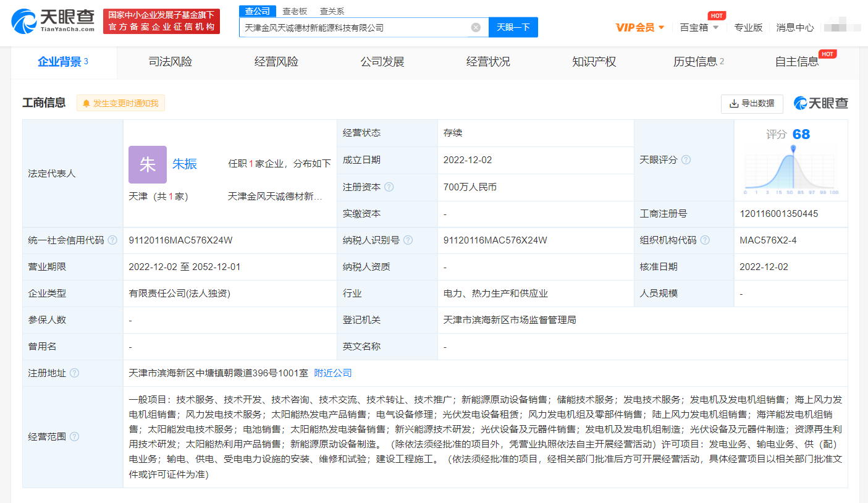Click help icon next to 纳税人识别号
Viewport: 868px width, 503px height.
pyautogui.click(x=408, y=240)
